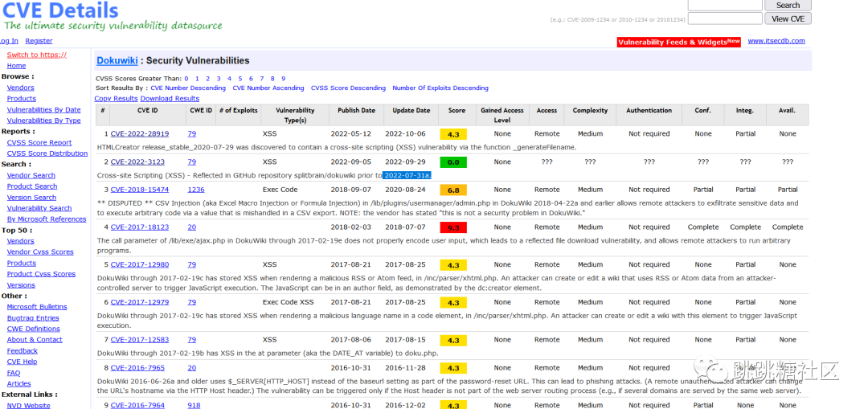Focus the search text field beside Search

[x=725, y=5]
